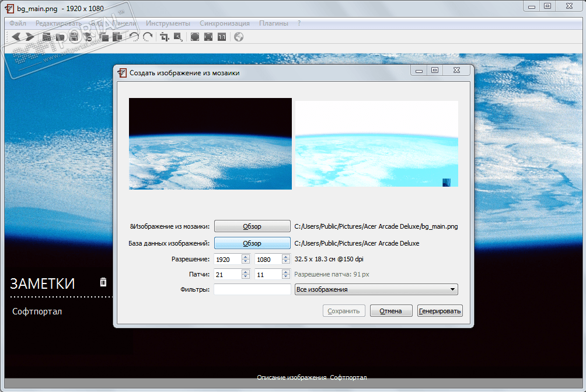Click the patches field showing 21
Screen dimensions: 586x392
coord(228,274)
